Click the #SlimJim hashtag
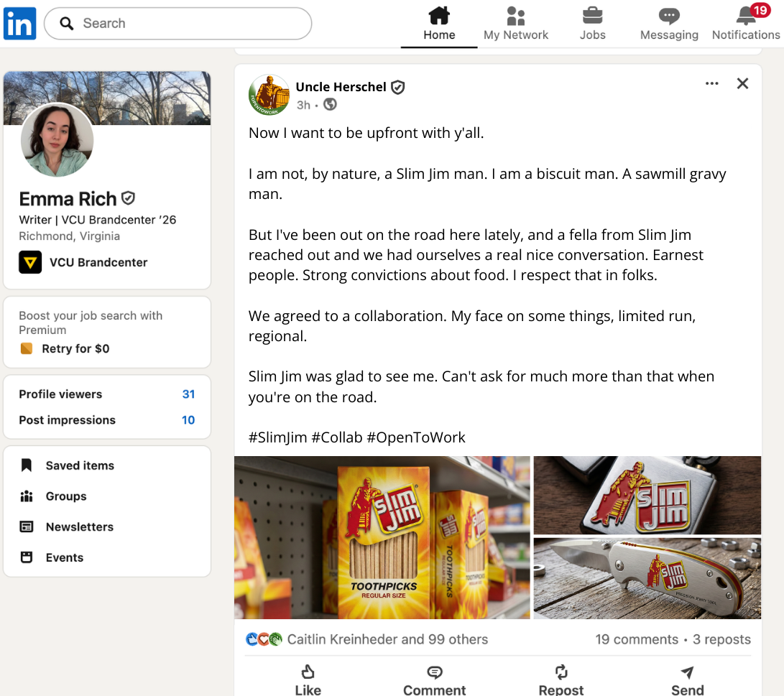This screenshot has width=784, height=696. click(x=278, y=437)
